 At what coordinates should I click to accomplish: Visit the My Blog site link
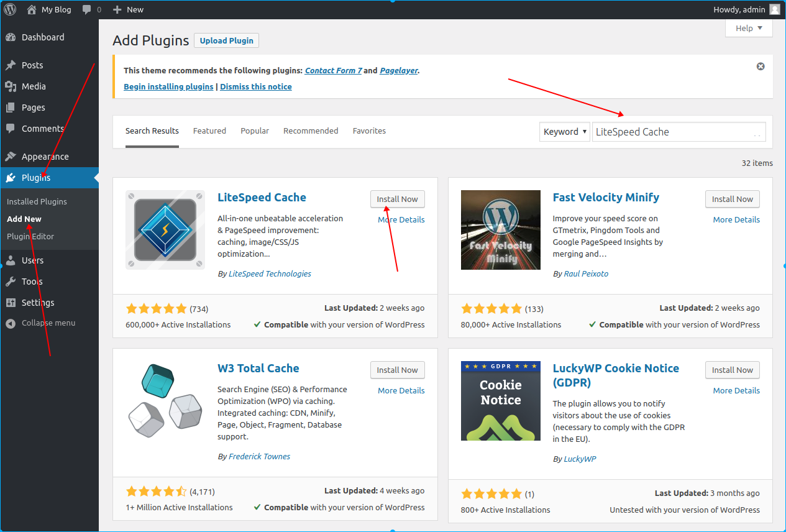click(49, 9)
